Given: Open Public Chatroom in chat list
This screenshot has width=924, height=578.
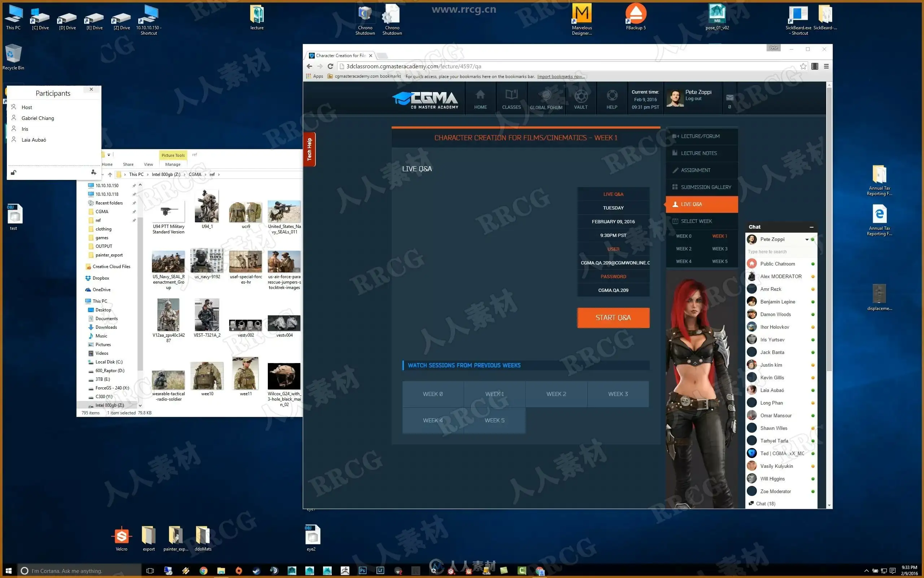Looking at the screenshot, I should coord(780,264).
